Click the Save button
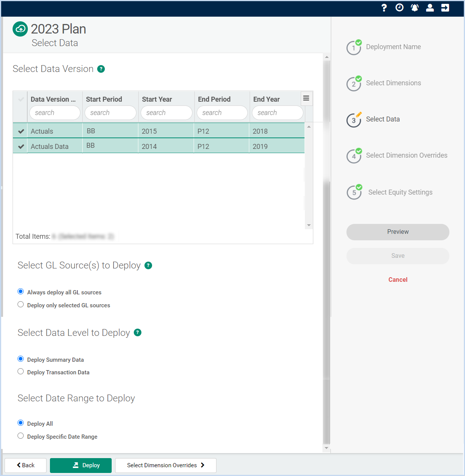Screen dimensions: 465x476 (x=398, y=256)
